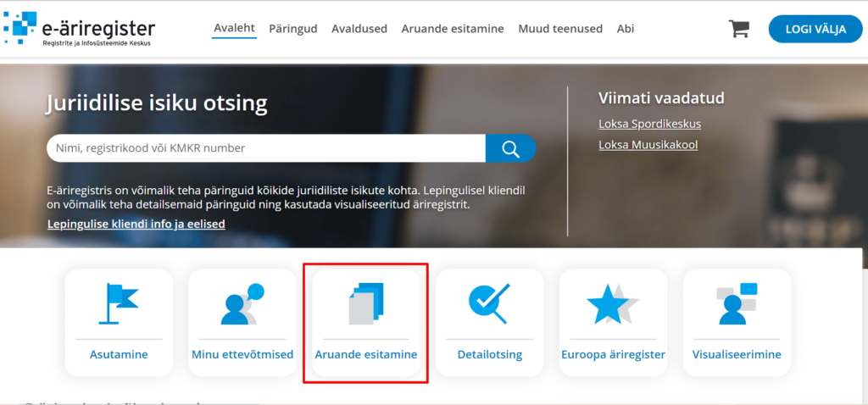Viewport: 868px width, 405px height.
Task: Open the Avaldused menu
Action: pos(359,29)
